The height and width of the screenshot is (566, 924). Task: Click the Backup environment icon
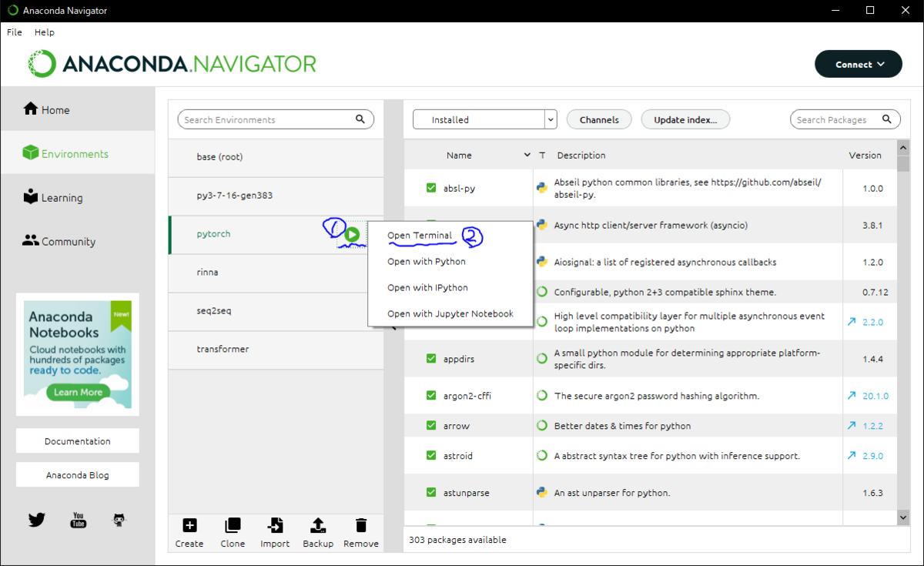click(x=318, y=526)
